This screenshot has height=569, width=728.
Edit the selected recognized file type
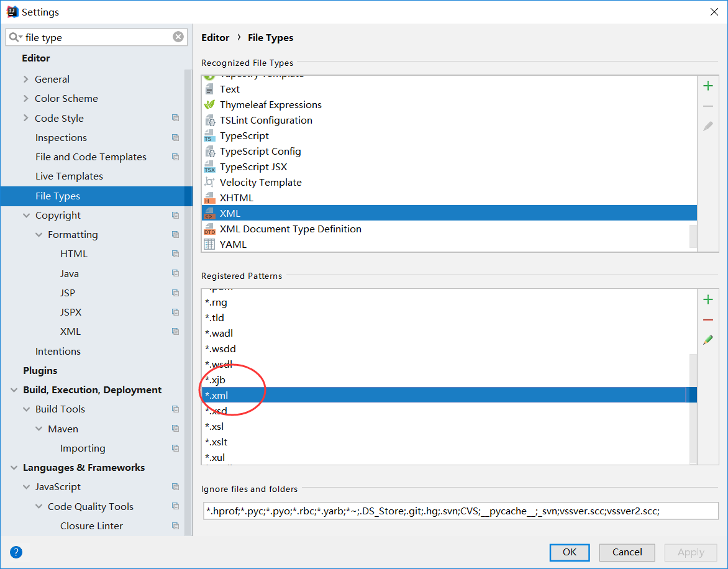708,125
